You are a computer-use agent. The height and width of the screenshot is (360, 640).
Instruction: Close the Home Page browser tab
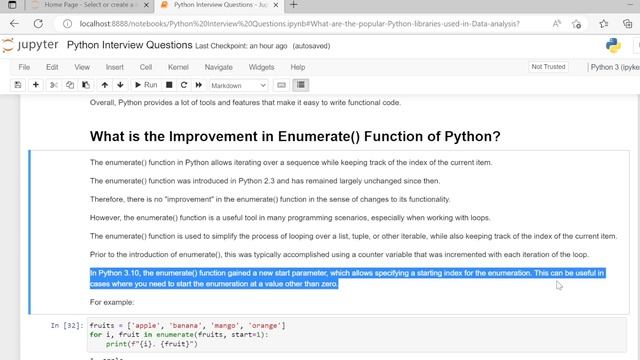tap(147, 5)
